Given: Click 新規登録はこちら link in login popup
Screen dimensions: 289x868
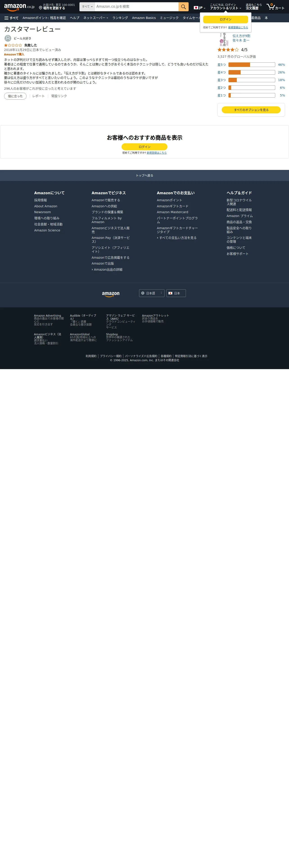Looking at the screenshot, I should pyautogui.click(x=238, y=28).
